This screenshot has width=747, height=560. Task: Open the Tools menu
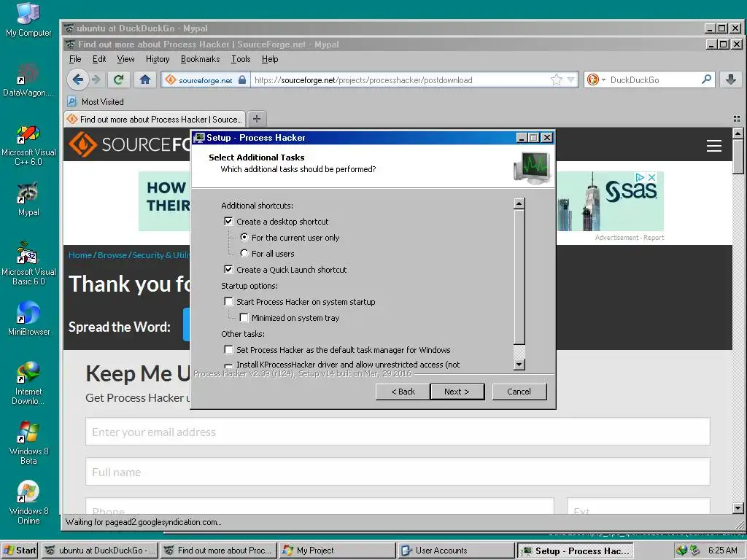[241, 59]
